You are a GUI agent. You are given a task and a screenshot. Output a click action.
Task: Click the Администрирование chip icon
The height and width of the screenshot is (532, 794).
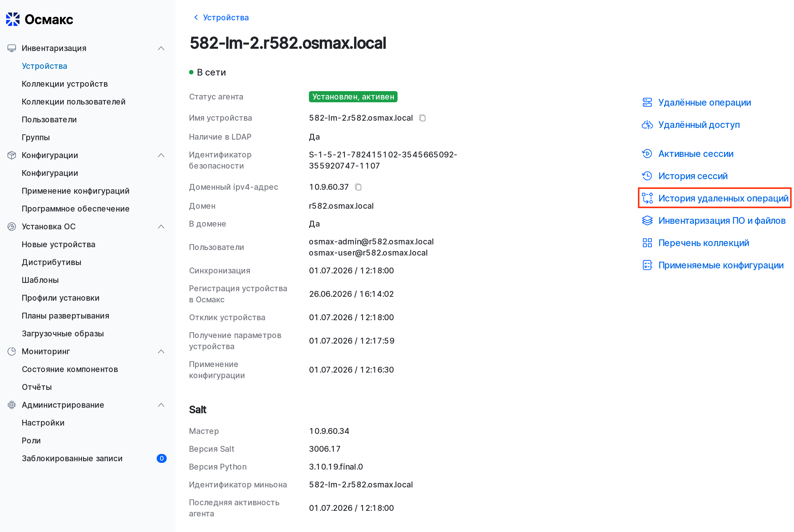click(11, 405)
